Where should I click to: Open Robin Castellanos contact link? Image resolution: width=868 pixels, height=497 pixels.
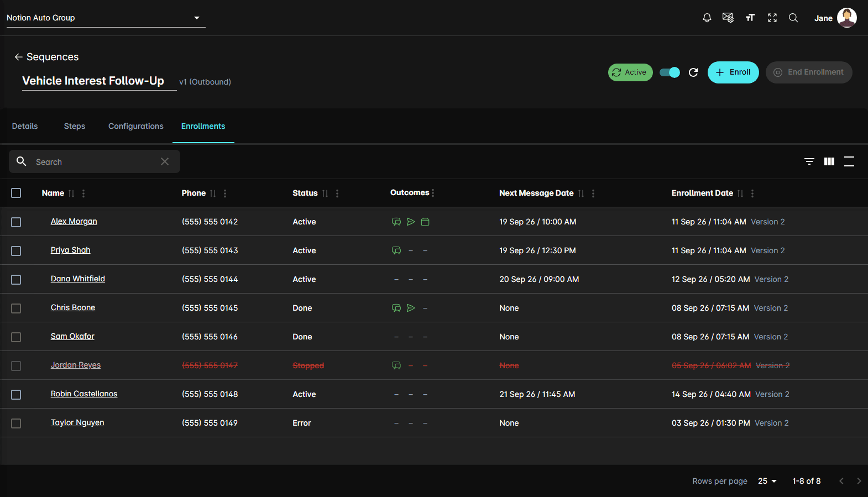[x=84, y=394]
